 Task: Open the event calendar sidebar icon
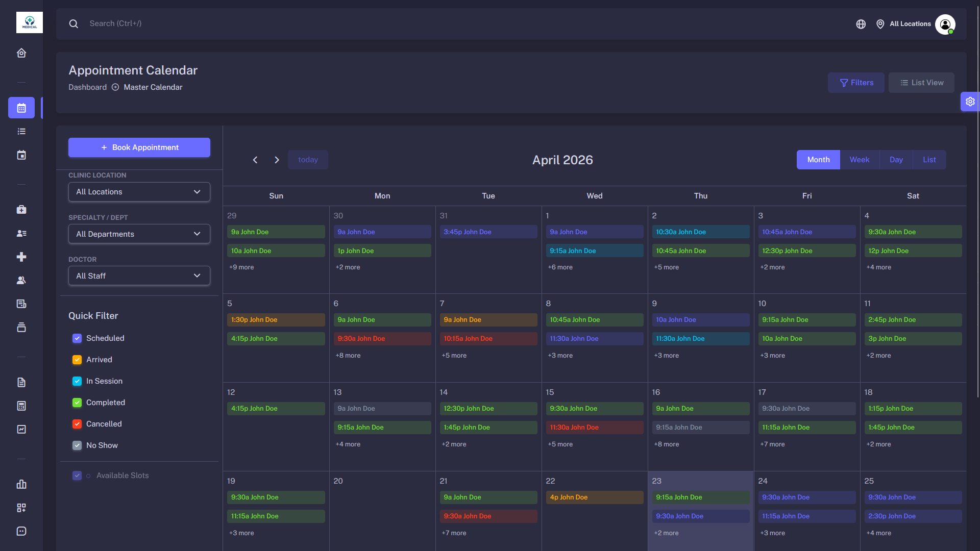(21, 155)
